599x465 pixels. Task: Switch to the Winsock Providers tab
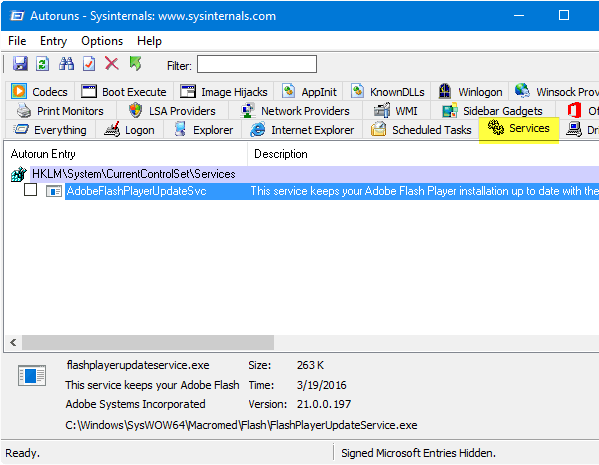click(x=555, y=92)
